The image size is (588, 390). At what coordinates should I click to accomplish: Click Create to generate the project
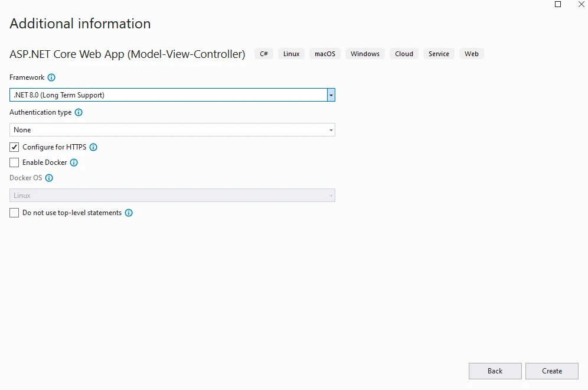tap(551, 371)
